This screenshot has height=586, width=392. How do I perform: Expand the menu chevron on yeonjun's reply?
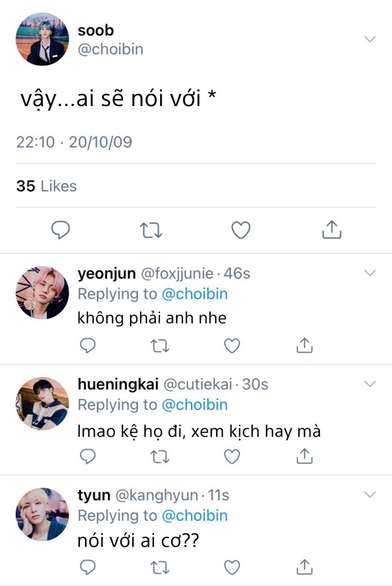[370, 273]
